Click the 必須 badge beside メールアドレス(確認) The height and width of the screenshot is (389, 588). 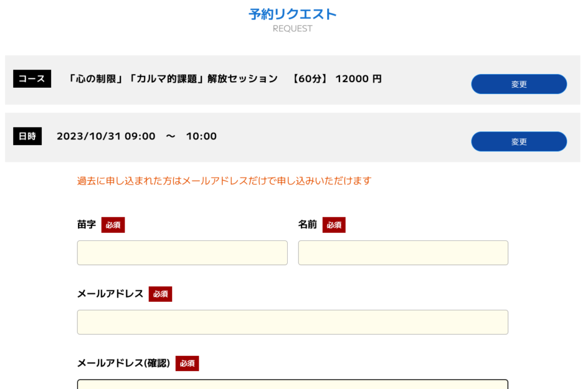point(187,363)
